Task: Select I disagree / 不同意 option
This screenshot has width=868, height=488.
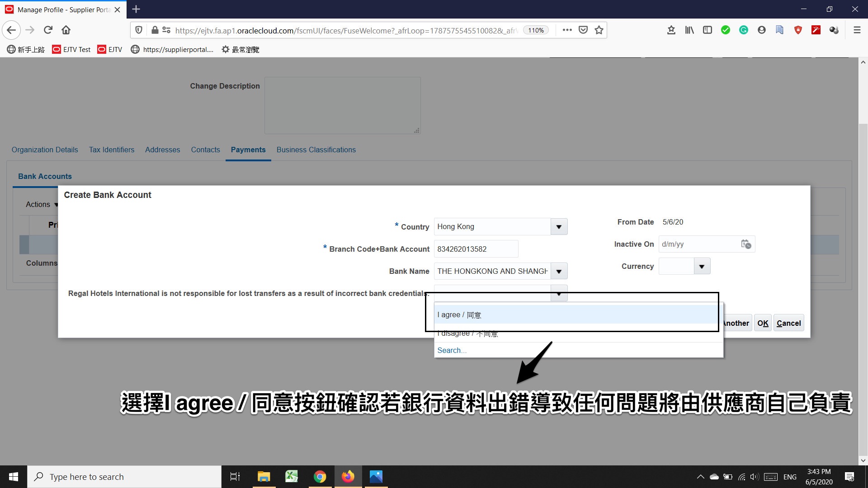Action: 578,333
